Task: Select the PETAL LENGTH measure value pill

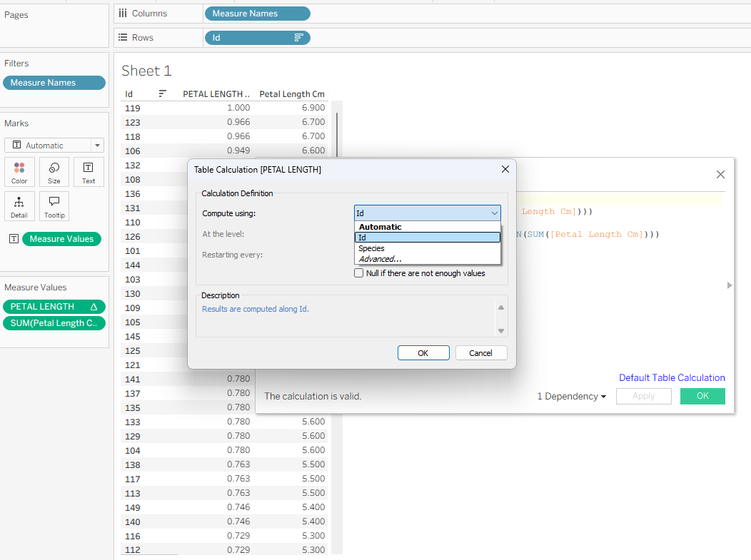Action: tap(54, 307)
